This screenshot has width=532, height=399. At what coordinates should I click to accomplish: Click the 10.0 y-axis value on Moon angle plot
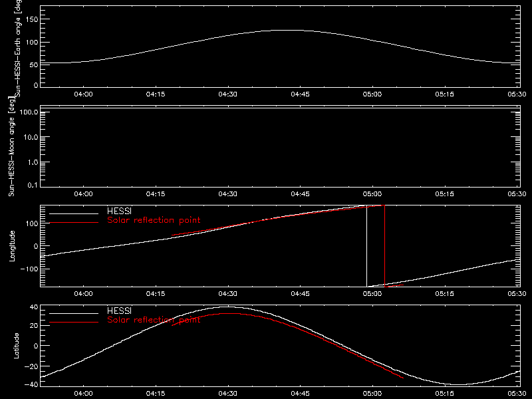tap(31, 137)
